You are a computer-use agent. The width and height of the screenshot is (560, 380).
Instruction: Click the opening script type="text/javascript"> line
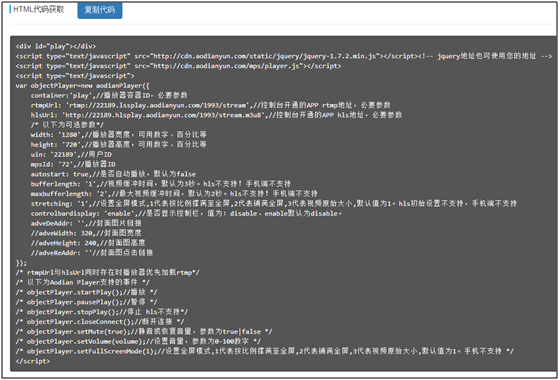[75, 76]
